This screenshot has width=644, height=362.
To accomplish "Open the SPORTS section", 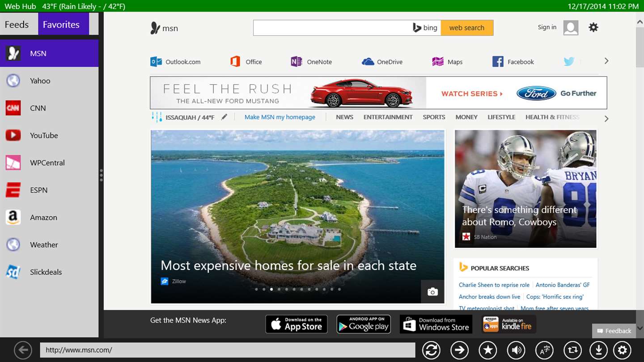I will (434, 117).
